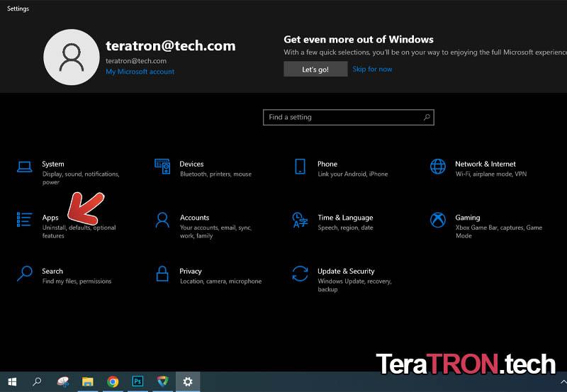Open the Gaming Xbox icon
The image size is (567, 392).
point(438,220)
